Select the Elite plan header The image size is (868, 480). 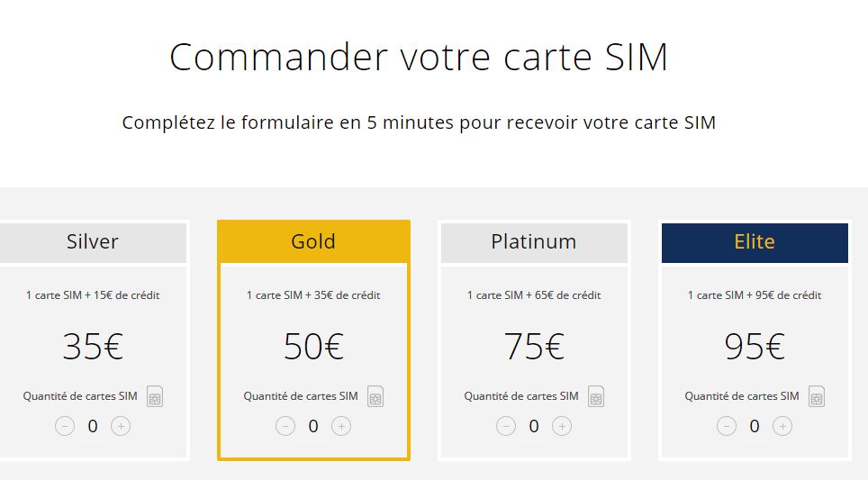click(x=755, y=242)
